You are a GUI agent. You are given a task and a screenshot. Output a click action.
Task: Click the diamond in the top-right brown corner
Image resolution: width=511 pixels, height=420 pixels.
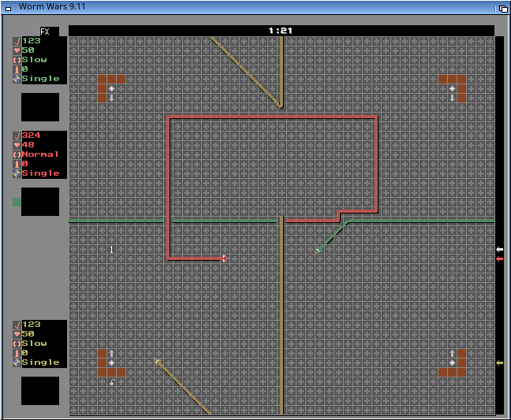point(452,88)
